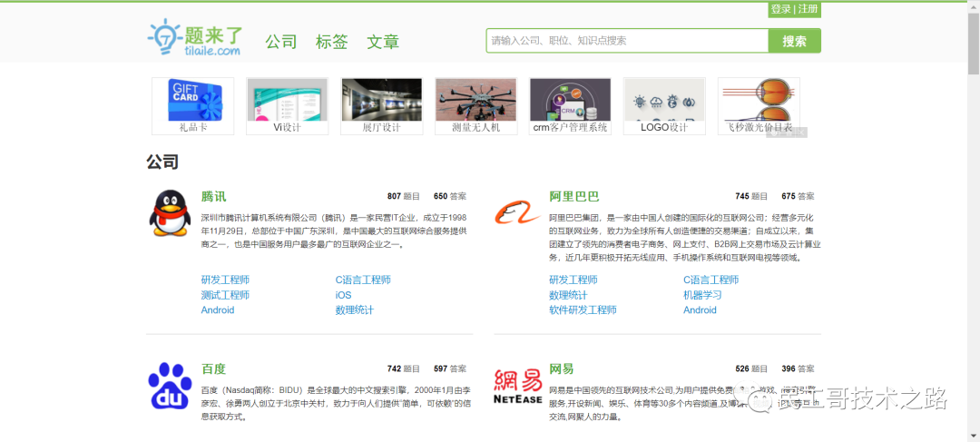Select C语言工程师 under 阿里巴巴

[x=711, y=280]
